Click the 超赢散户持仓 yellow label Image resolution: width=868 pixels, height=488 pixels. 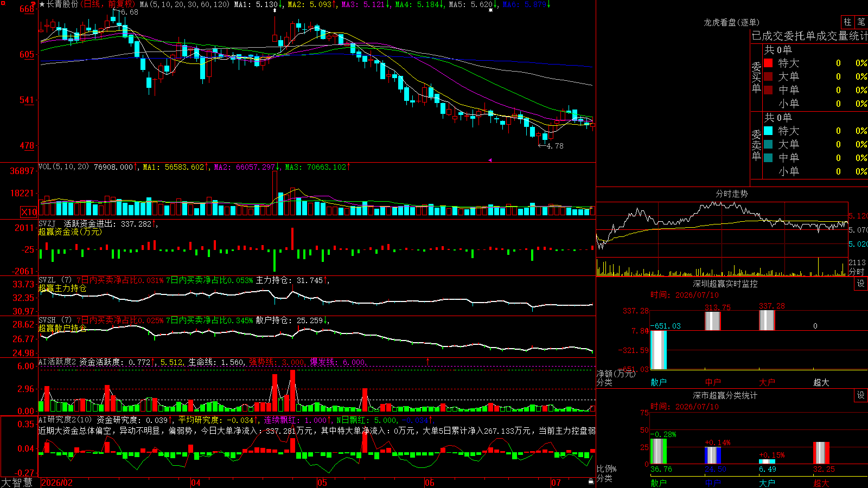click(x=62, y=328)
